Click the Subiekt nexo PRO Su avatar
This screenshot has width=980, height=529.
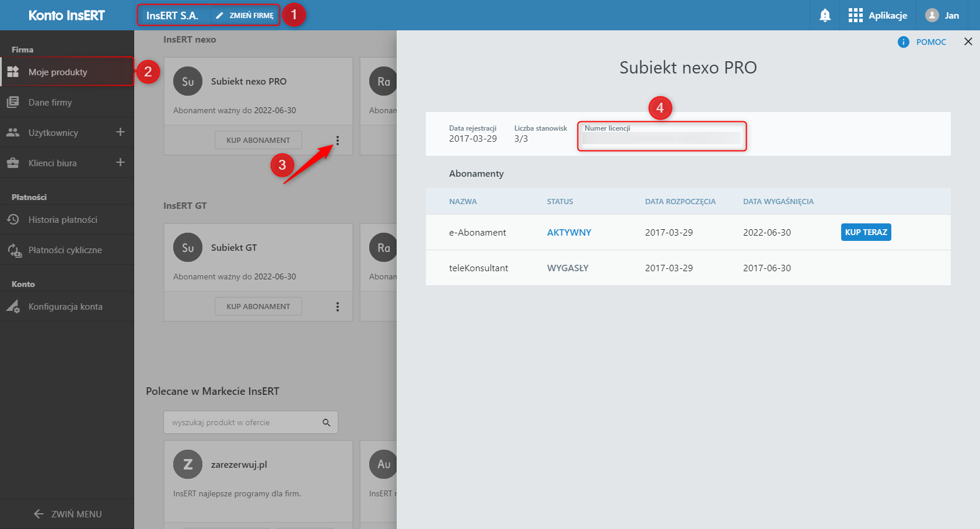click(188, 82)
